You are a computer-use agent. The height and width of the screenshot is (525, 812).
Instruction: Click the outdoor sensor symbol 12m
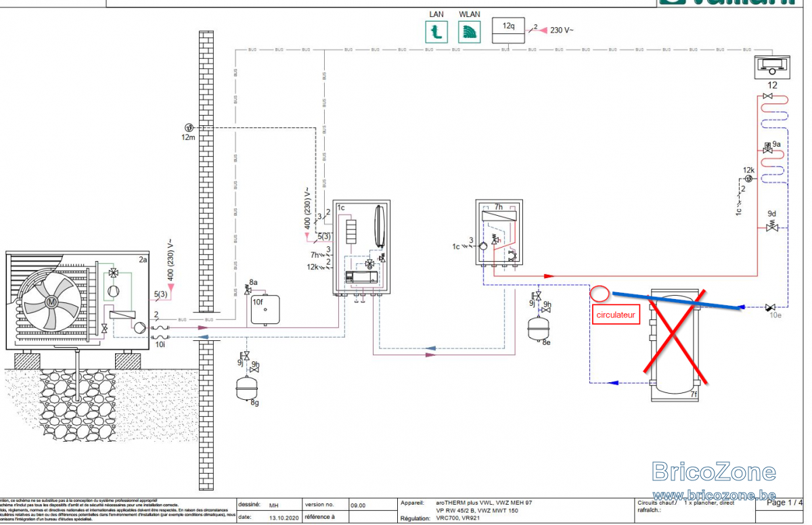click(x=189, y=127)
